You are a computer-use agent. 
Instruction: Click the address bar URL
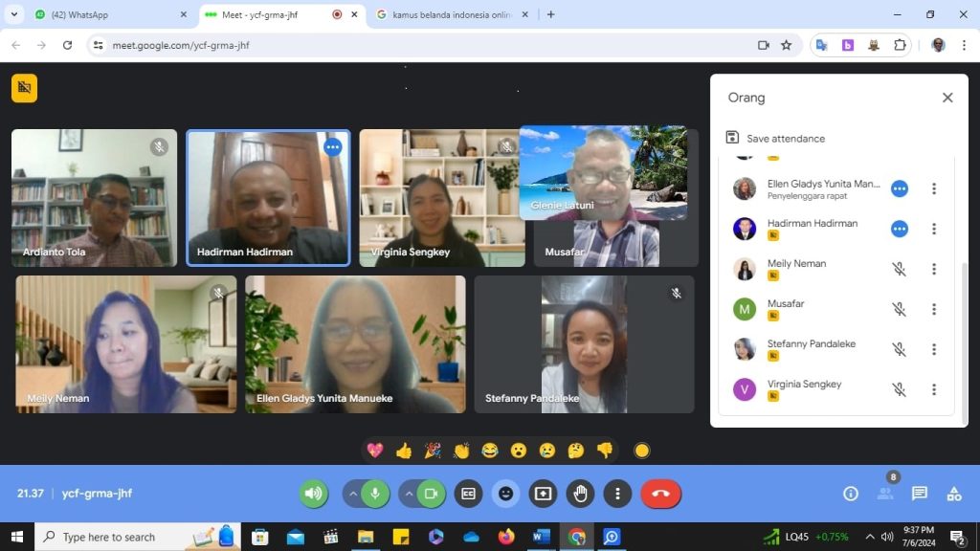[x=181, y=45]
